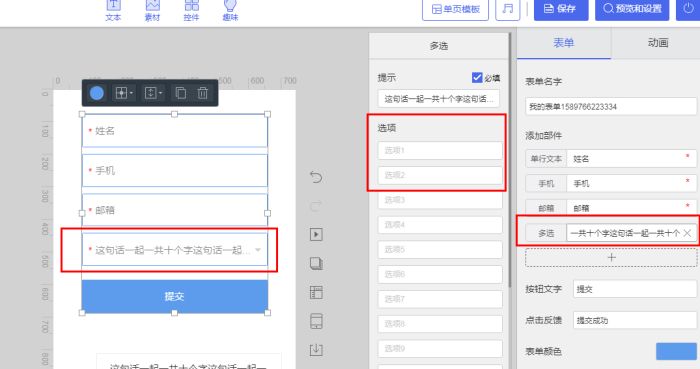Image resolution: width=700 pixels, height=369 pixels.
Task: Toggle the 必填 required checkbox
Action: (x=477, y=78)
